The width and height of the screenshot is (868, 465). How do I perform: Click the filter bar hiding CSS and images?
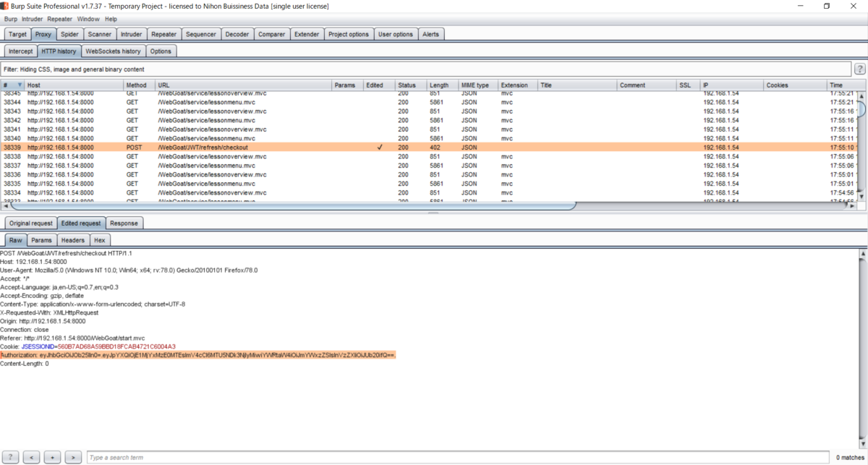426,69
